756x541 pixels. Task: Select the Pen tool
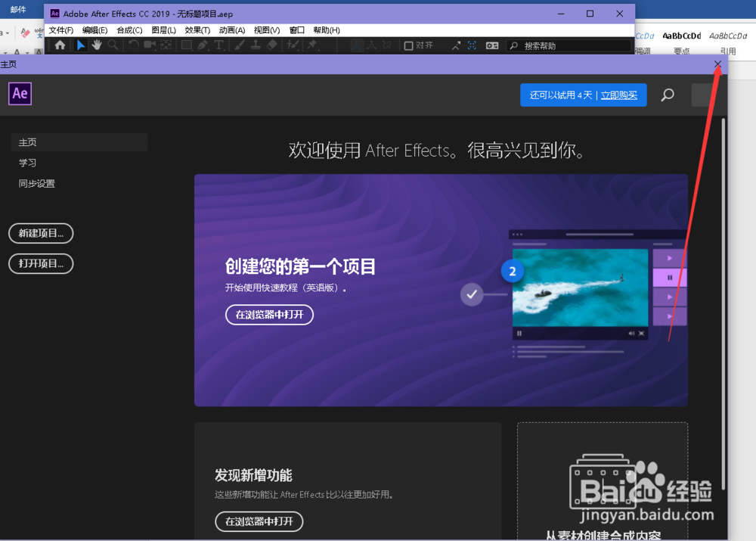pyautogui.click(x=202, y=45)
